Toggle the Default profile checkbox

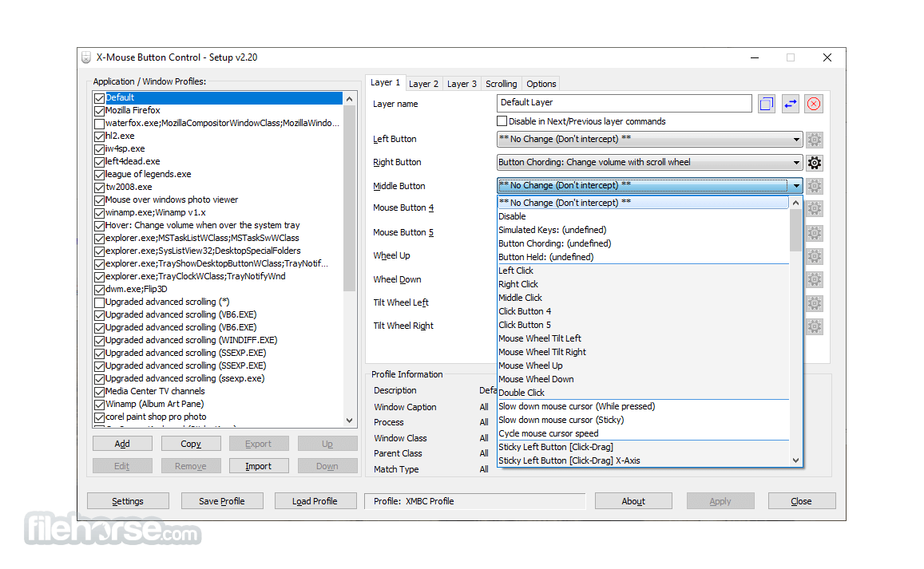(100, 98)
